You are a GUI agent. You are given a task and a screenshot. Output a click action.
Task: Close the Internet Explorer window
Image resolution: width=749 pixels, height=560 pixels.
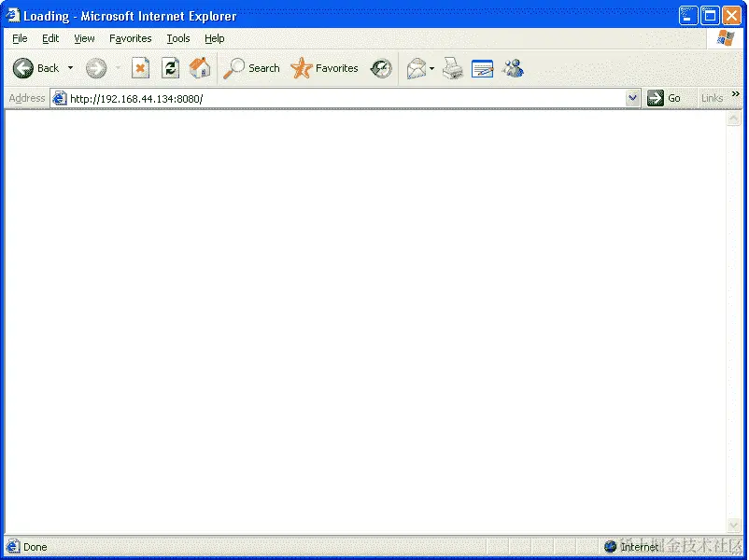(731, 16)
